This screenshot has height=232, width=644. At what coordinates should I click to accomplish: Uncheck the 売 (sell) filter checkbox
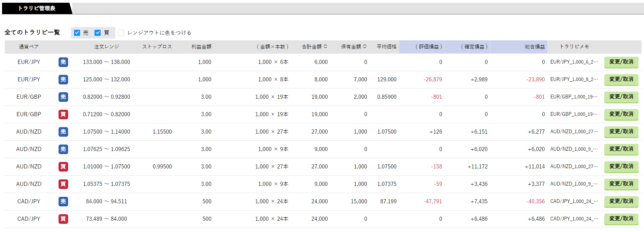(x=77, y=33)
